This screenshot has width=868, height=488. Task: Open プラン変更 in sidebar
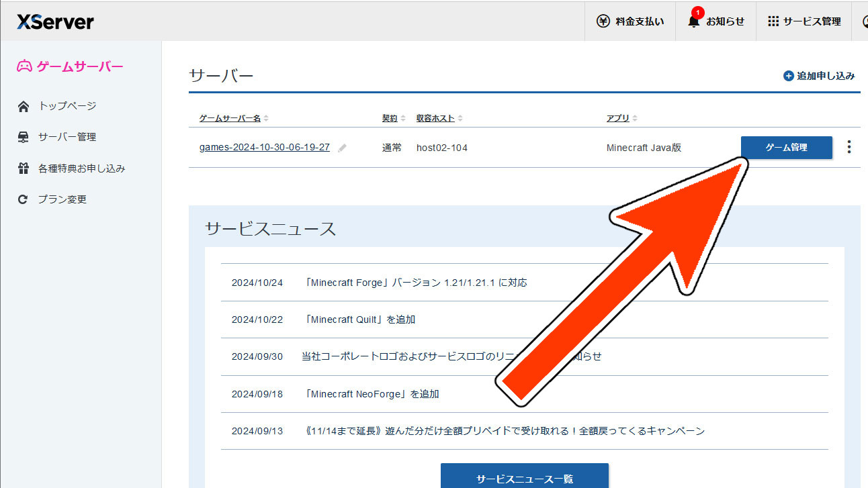tap(62, 199)
